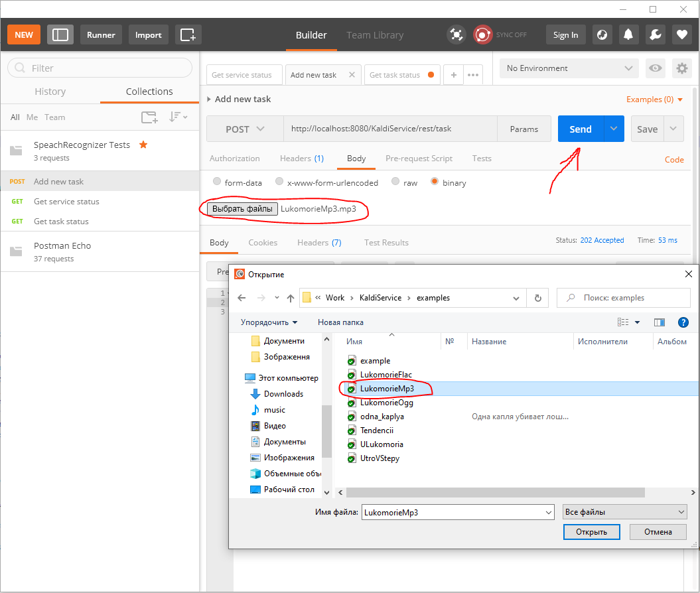The height and width of the screenshot is (593, 700).
Task: Select the form-data radio button
Action: (217, 181)
